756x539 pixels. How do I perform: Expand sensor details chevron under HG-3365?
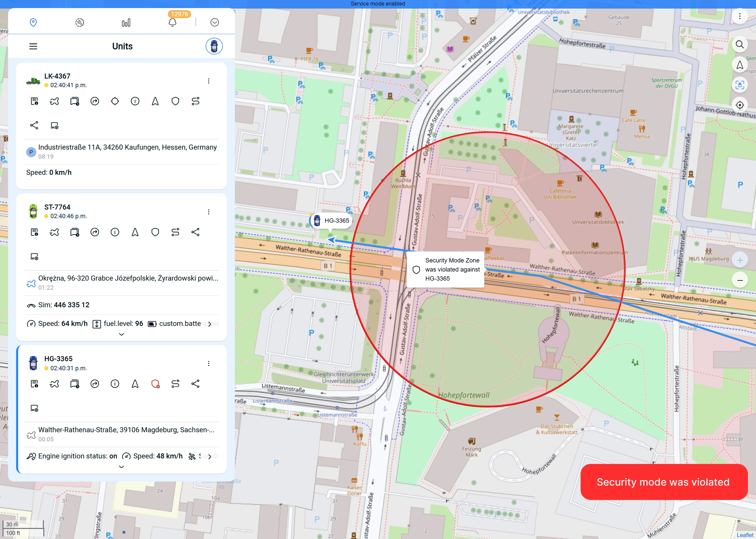pos(121,467)
